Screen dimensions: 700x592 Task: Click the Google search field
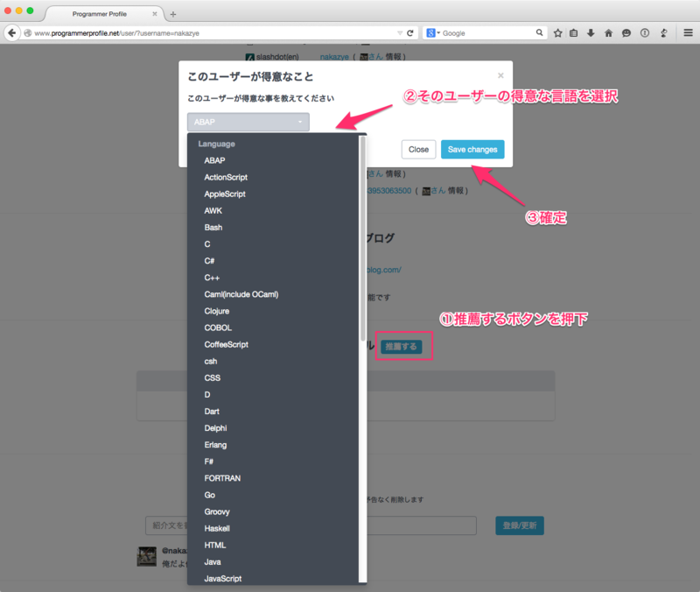point(487,33)
